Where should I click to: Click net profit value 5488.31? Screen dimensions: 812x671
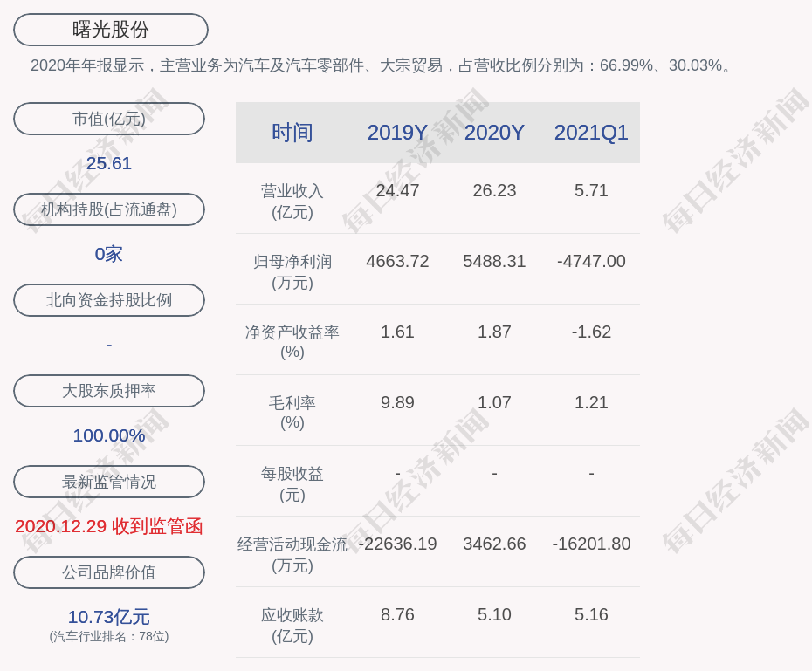tap(494, 261)
